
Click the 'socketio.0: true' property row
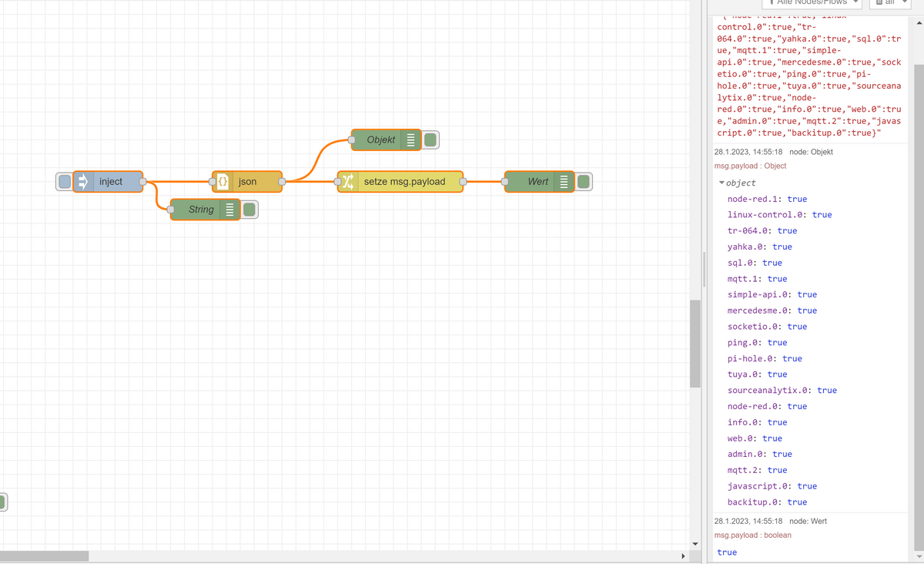coord(768,327)
